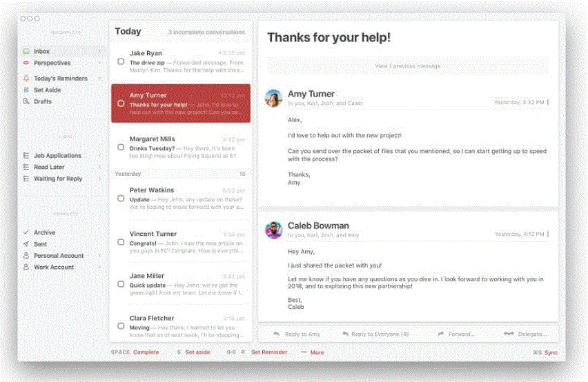The width and height of the screenshot is (588, 382).
Task: Click the Waiting for Reply list icon
Action: [26, 179]
